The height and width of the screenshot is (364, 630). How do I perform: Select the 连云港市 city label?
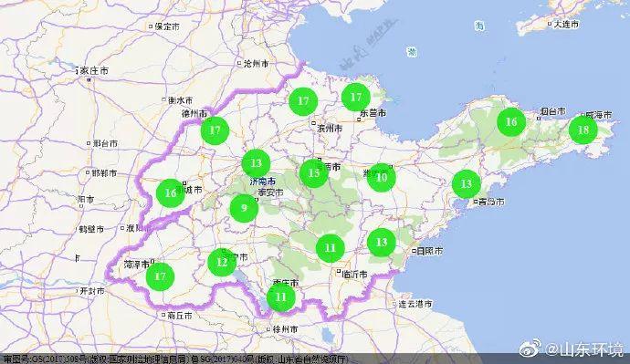point(415,304)
